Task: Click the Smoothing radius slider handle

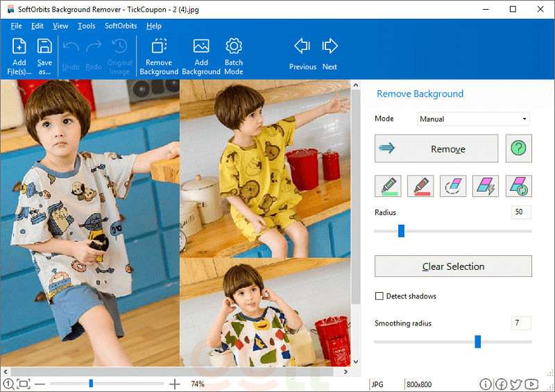Action: [477, 341]
